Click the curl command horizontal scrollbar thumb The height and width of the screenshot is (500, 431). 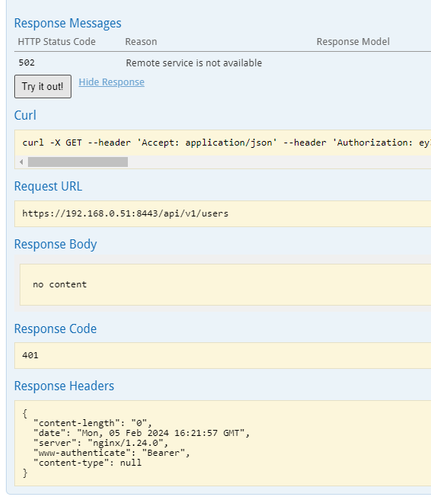tap(78, 162)
